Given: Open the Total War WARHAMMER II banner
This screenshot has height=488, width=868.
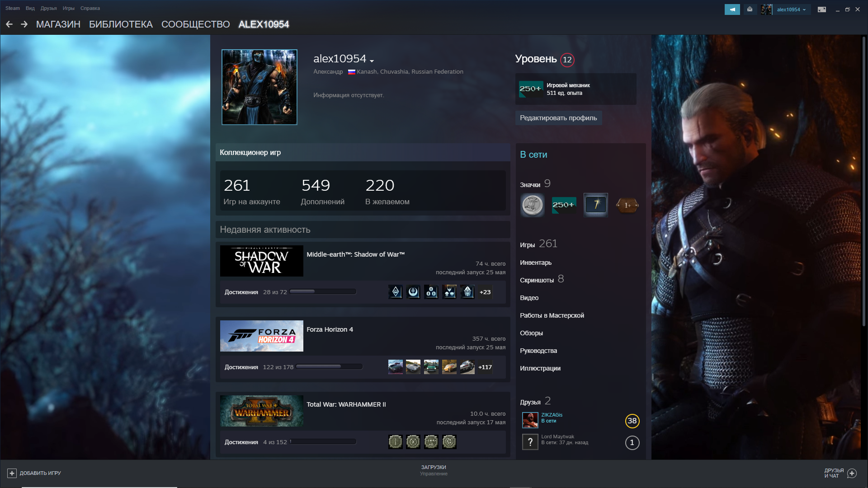Looking at the screenshot, I should 262,411.
